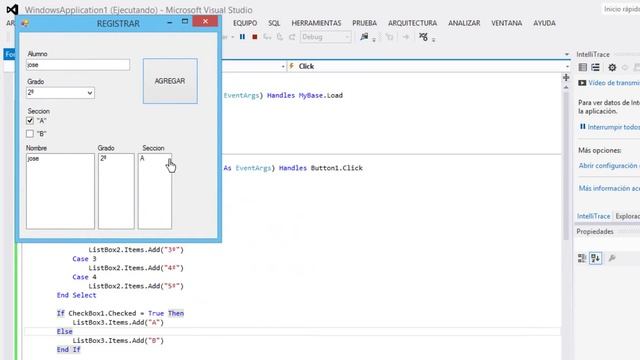Check the "B" section checkbox
Viewport: 640px width, 360px height.
(x=30, y=133)
